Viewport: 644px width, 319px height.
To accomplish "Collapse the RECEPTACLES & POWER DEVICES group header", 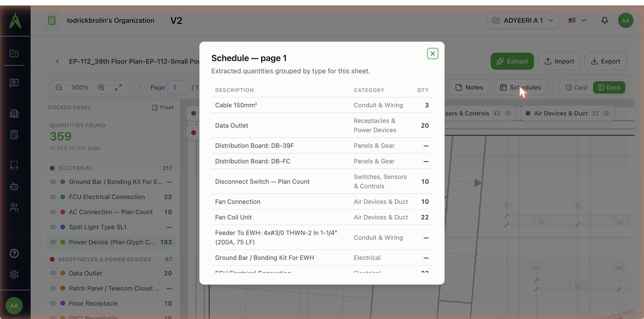I will tap(111, 259).
